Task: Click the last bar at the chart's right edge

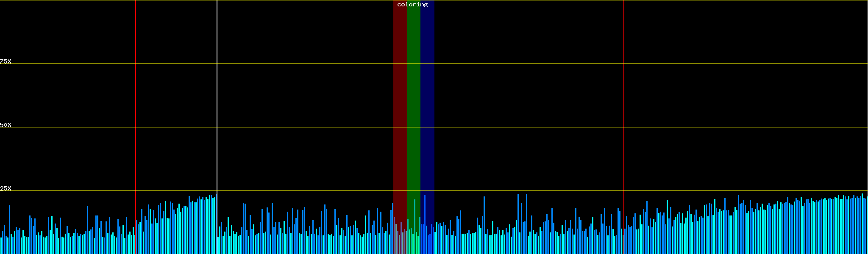Action: (x=867, y=225)
